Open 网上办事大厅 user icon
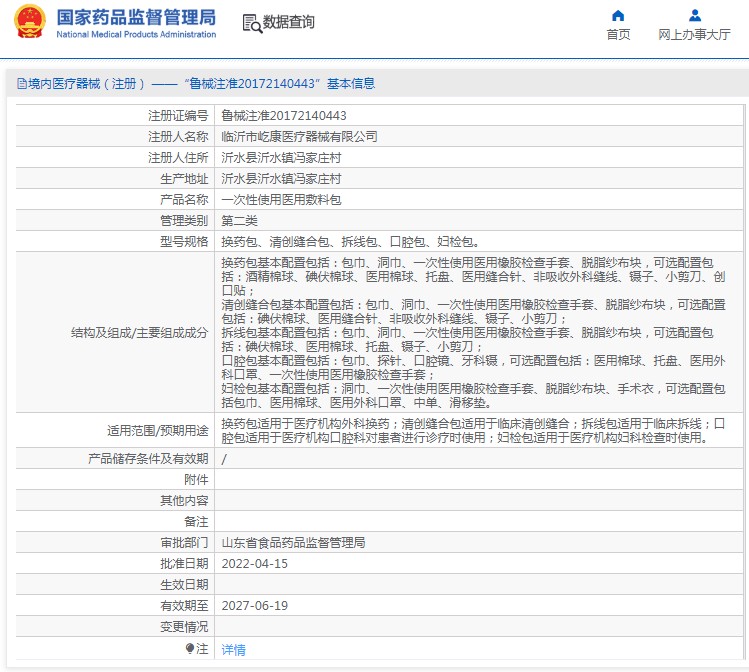The width and height of the screenshot is (749, 672). click(695, 16)
